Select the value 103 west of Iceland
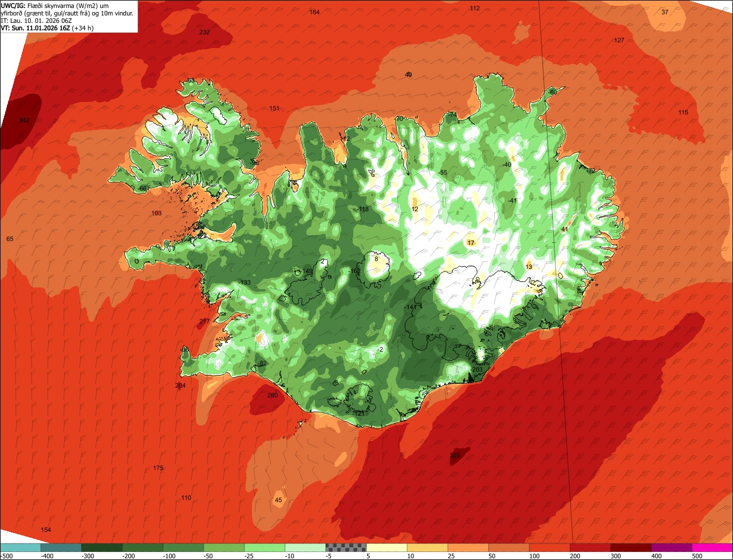Viewport: 733px width, 560px height. click(x=156, y=213)
